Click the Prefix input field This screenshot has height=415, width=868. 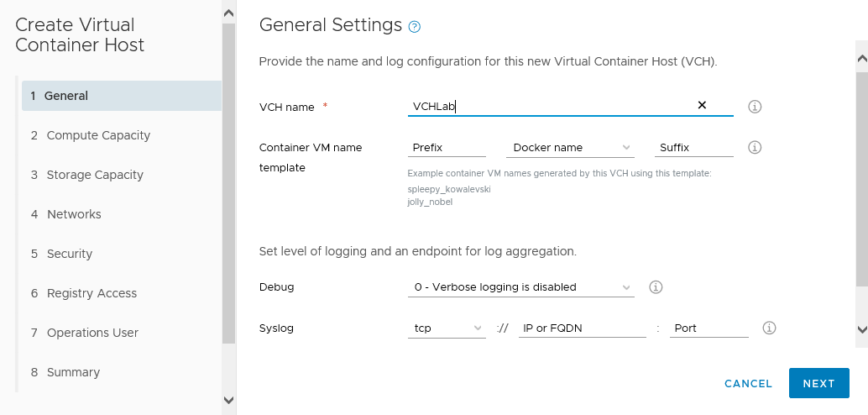pyautogui.click(x=447, y=147)
